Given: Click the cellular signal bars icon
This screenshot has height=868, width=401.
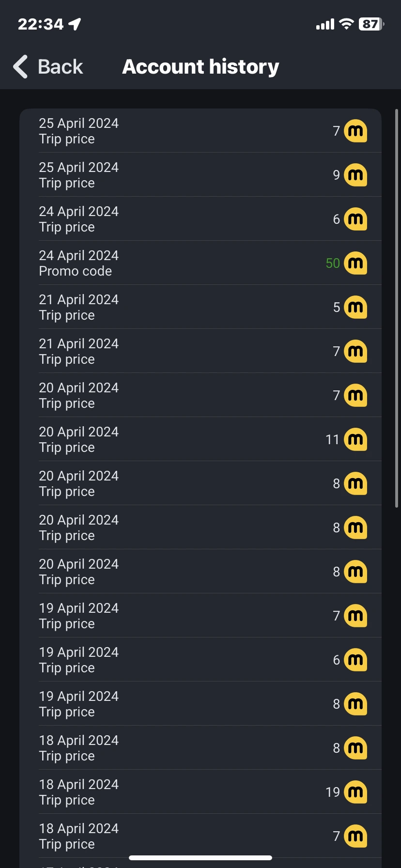Looking at the screenshot, I should click(325, 24).
